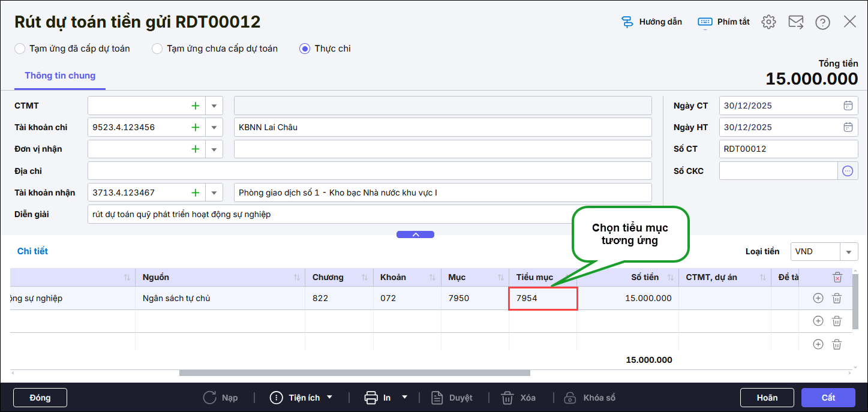Collapse the general info section chevron
868x412 pixels.
(x=415, y=234)
